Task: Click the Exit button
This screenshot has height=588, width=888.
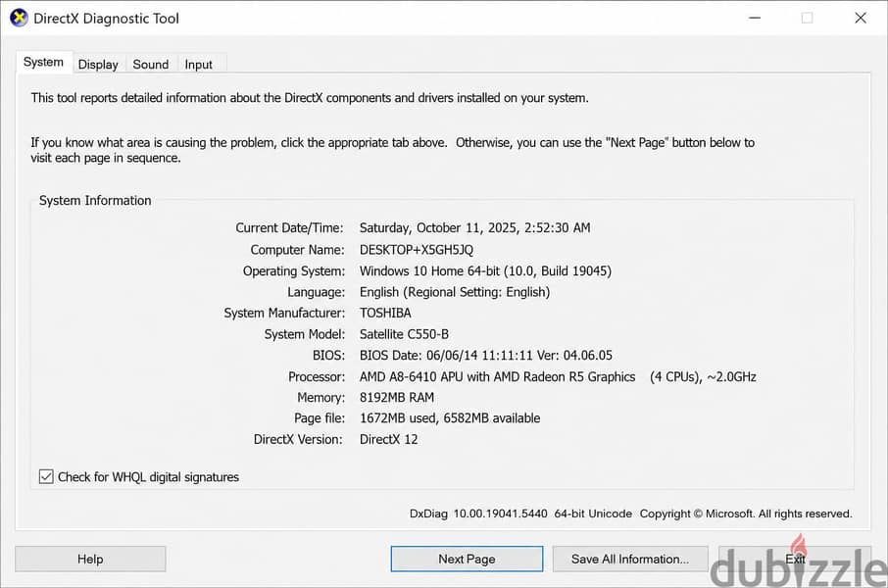Action: (x=795, y=560)
